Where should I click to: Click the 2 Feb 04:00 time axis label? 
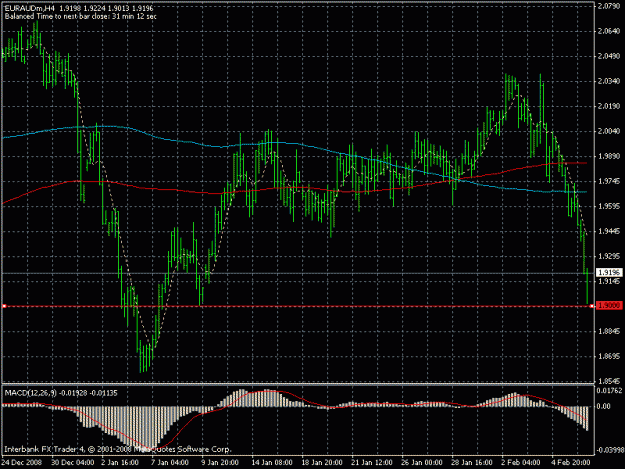[x=521, y=463]
